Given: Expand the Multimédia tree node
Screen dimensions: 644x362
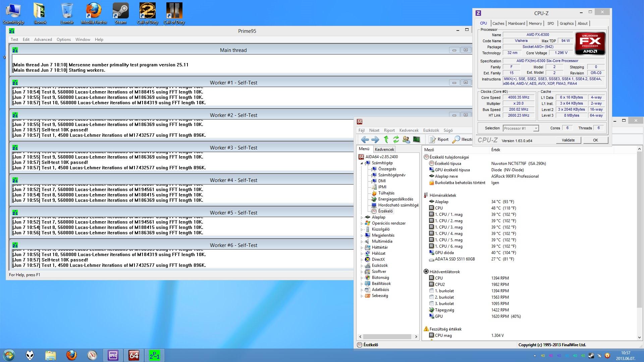Looking at the screenshot, I should point(362,242).
